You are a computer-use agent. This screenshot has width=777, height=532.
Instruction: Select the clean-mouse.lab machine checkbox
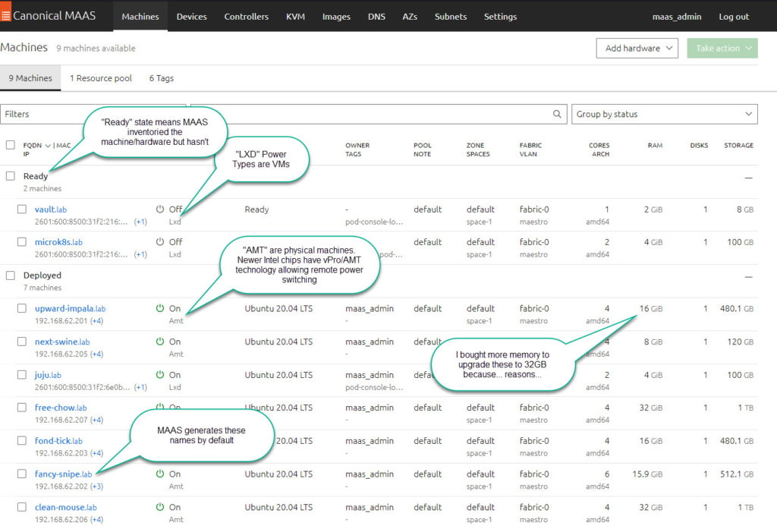pyautogui.click(x=22, y=507)
